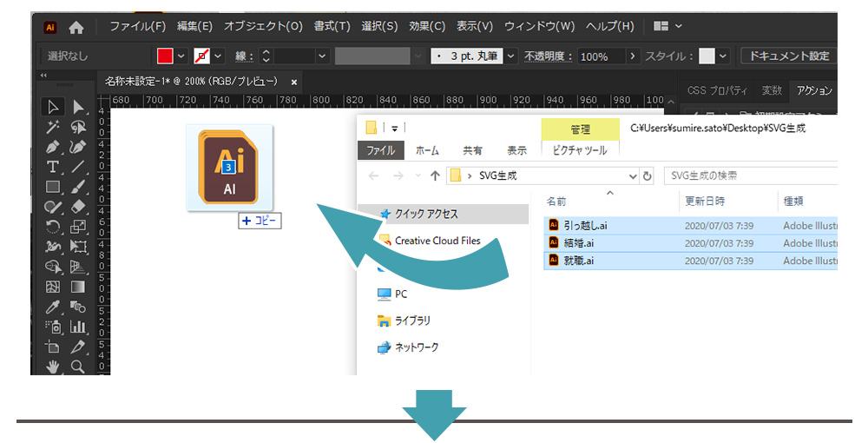Open the オブジェクト(O) menu
Viewport: 868px width, 443px height.
264,26
